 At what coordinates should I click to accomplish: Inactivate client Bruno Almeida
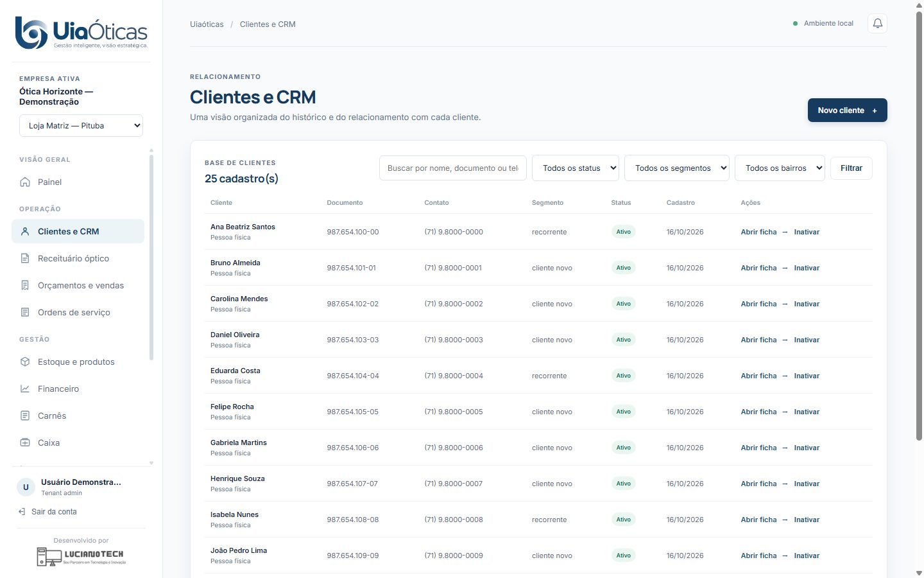(807, 268)
